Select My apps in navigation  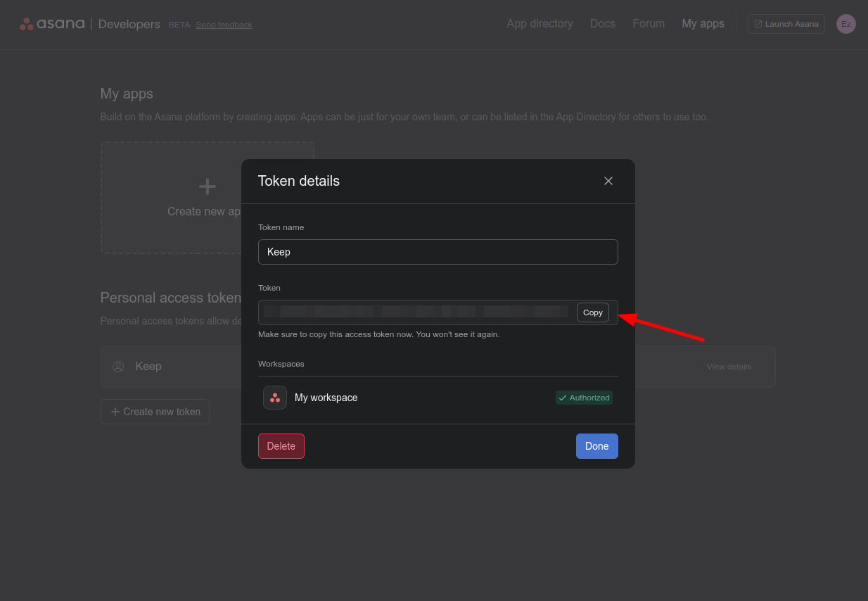pos(703,24)
